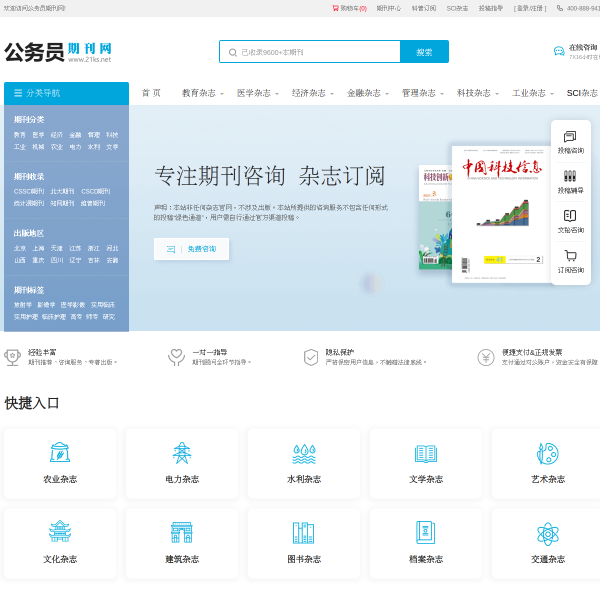Click the 订阅咨询 cart icon in side panel
The height and width of the screenshot is (600, 600).
570,255
